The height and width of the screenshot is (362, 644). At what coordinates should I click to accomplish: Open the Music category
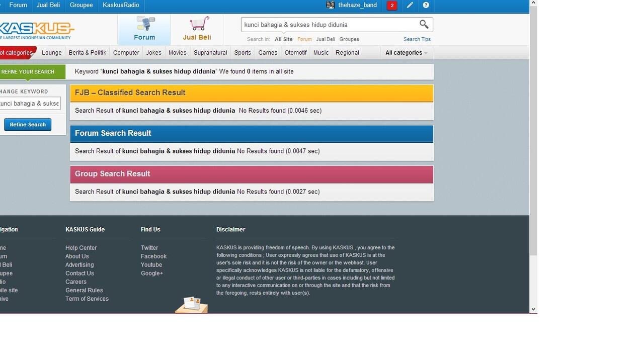[321, 53]
